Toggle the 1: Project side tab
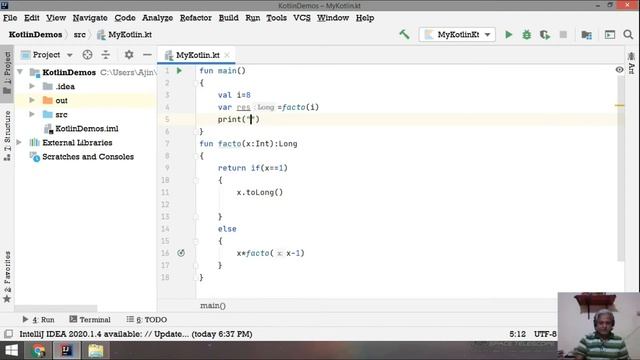Viewport: 640px width, 360px height. pyautogui.click(x=7, y=73)
